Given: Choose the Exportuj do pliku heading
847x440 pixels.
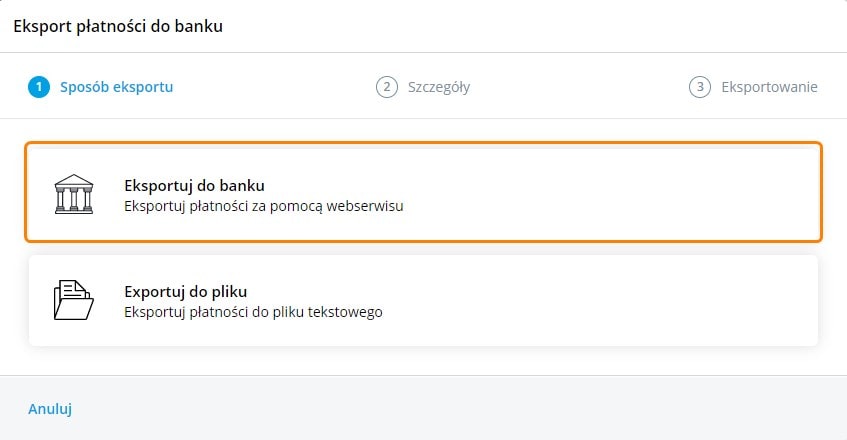Looking at the screenshot, I should 185,292.
